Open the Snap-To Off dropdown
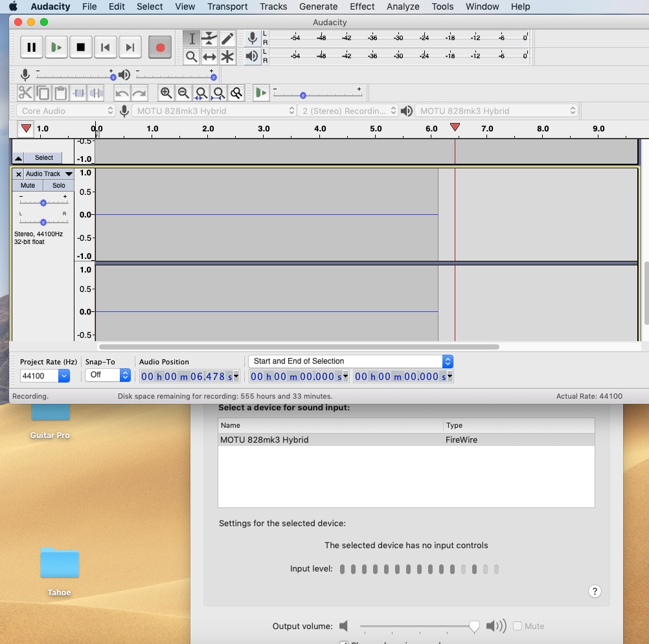 pos(108,375)
